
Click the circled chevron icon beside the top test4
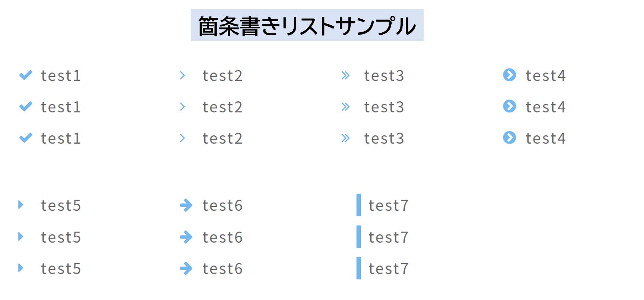coord(509,75)
